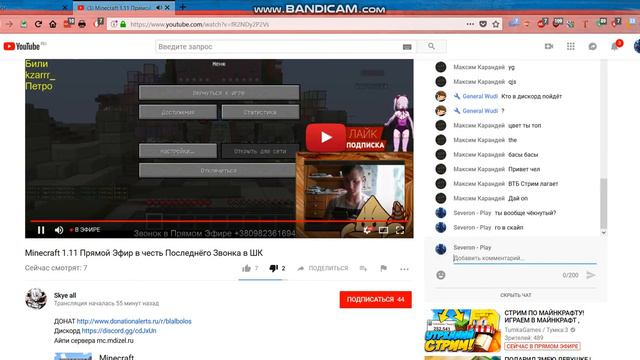Close the Minecraft 1.11 tab
The height and width of the screenshot is (360, 640).
click(167, 7)
